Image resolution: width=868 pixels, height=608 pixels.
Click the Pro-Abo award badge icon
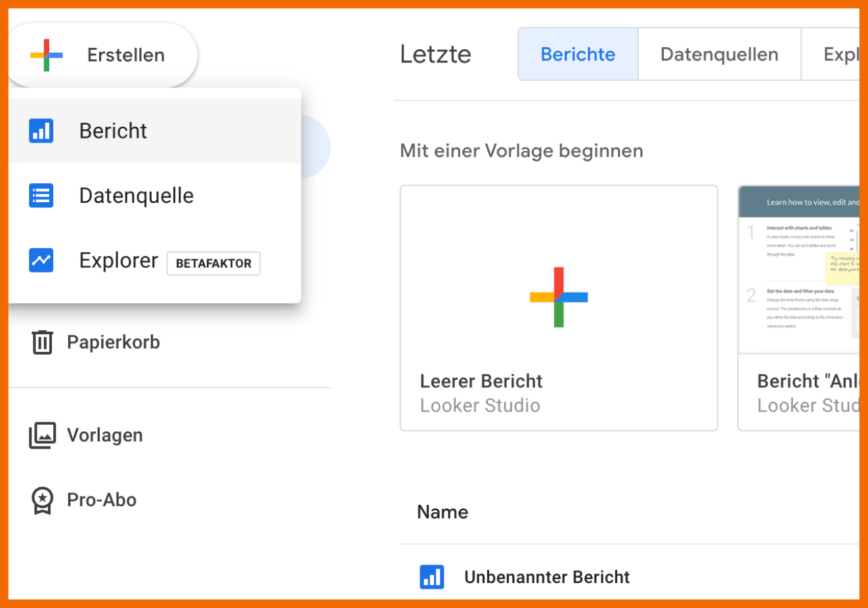[43, 500]
